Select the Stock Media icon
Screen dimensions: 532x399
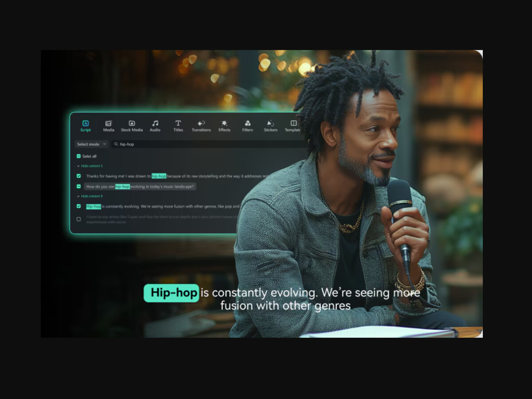click(132, 123)
